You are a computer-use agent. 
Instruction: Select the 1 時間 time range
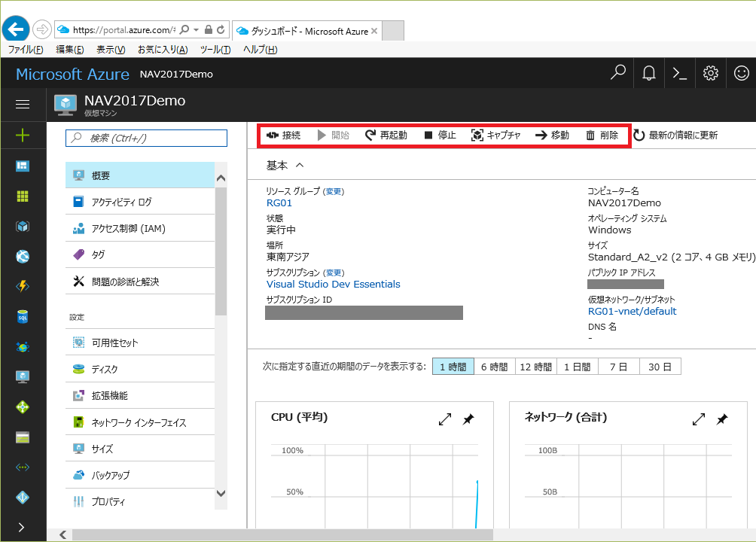[453, 367]
